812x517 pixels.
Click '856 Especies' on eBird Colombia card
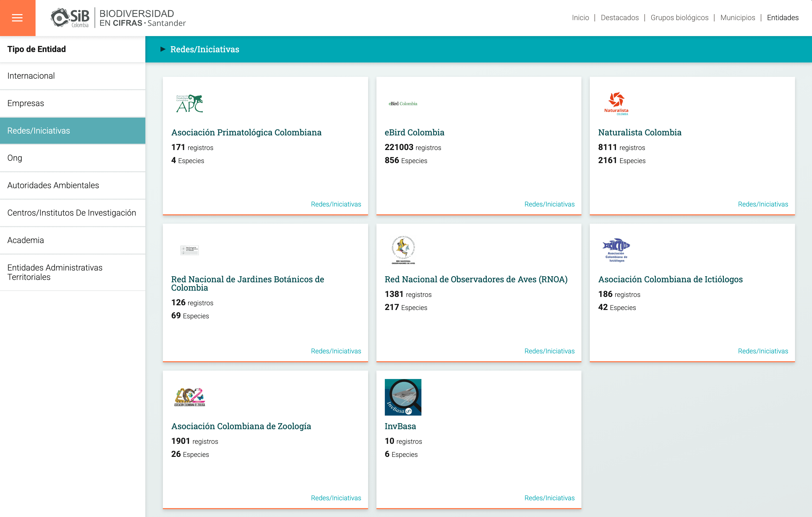(x=406, y=160)
